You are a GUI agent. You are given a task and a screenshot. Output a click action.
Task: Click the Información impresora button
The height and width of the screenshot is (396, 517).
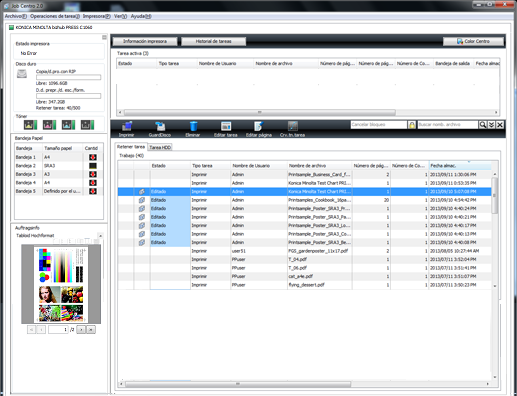(x=145, y=41)
